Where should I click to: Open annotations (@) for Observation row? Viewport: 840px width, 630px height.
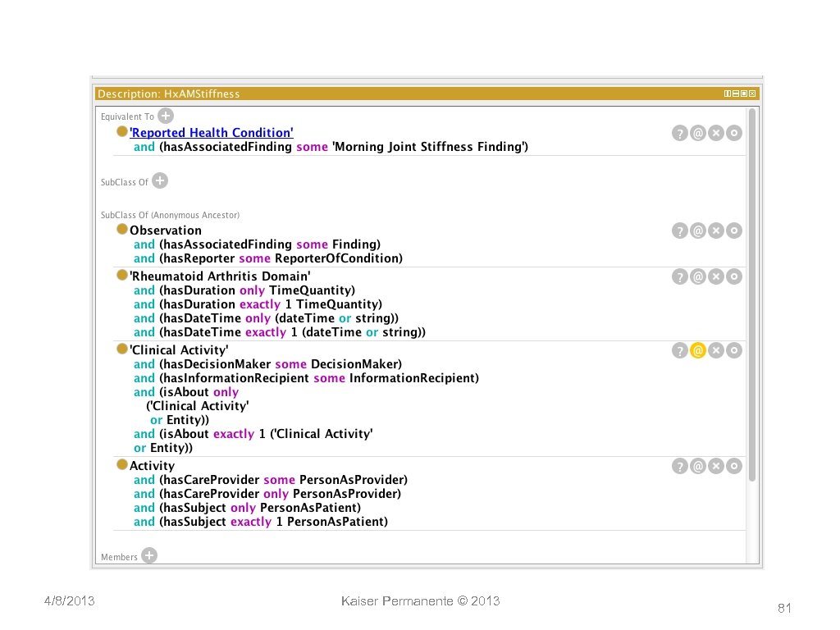(698, 231)
